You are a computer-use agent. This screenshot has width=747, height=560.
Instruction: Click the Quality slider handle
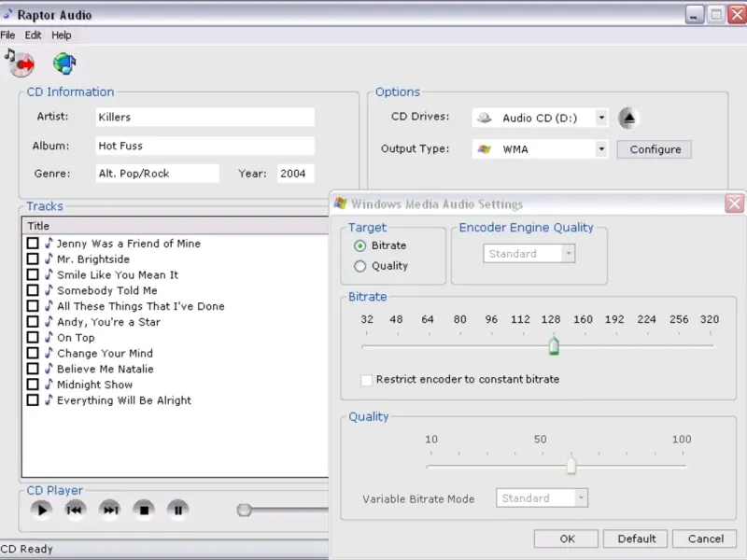coord(571,465)
